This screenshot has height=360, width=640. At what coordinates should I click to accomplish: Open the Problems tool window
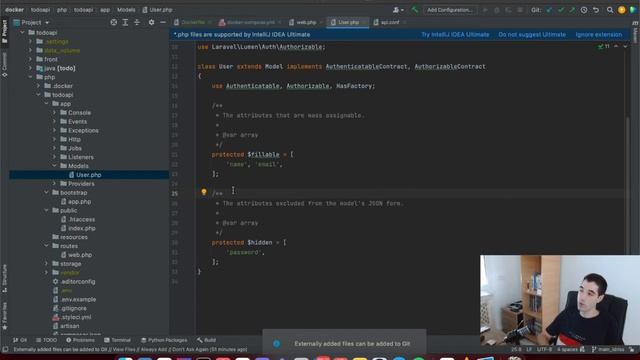click(80, 340)
